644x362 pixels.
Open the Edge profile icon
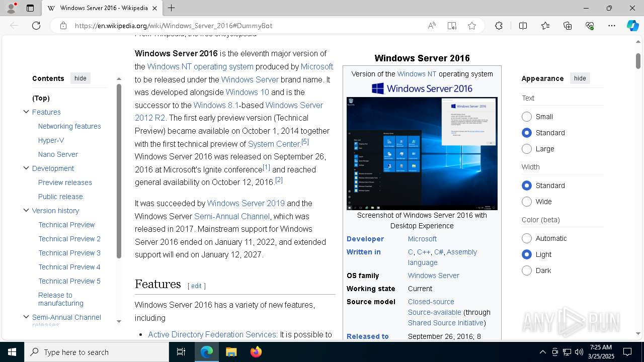pos(11,8)
